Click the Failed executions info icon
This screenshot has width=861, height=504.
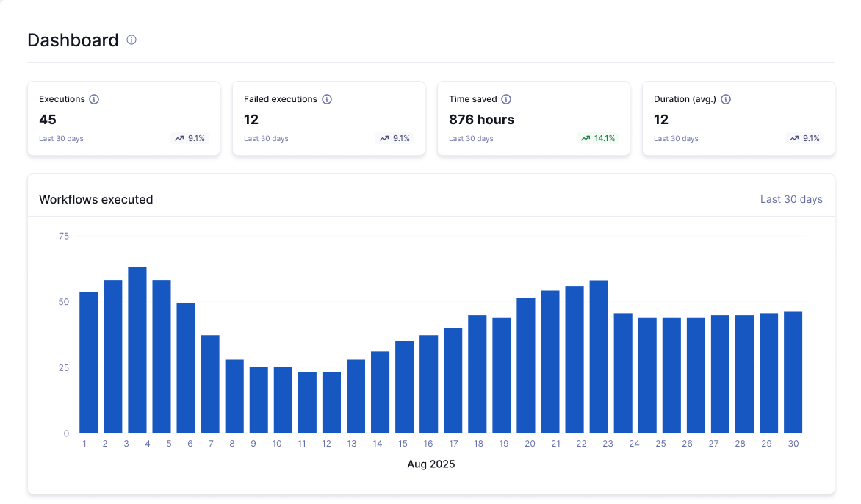[x=327, y=99]
